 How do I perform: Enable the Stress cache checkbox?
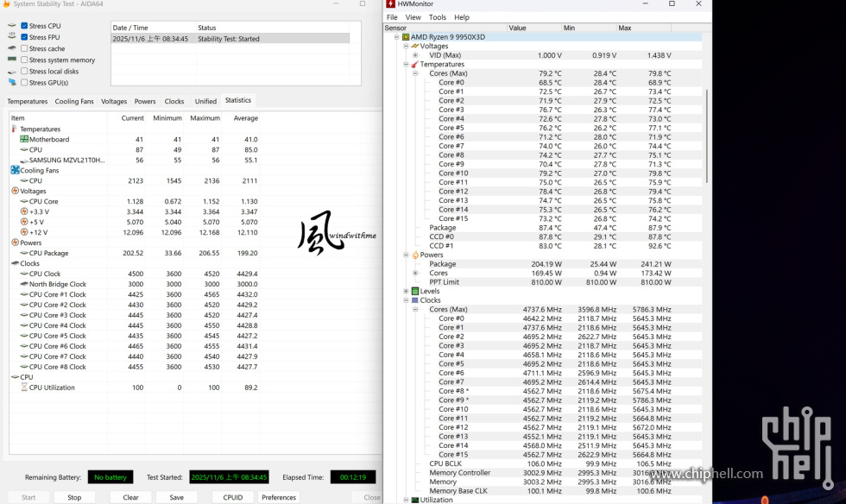coord(24,49)
